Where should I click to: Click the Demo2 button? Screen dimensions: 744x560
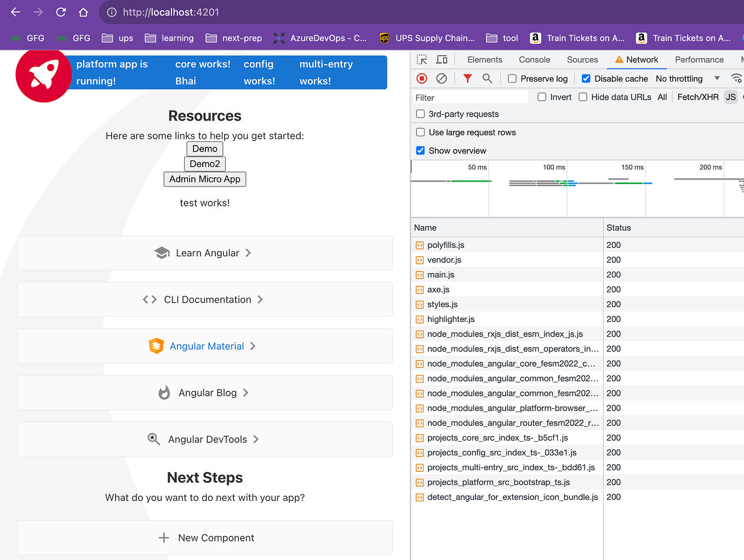pyautogui.click(x=204, y=164)
